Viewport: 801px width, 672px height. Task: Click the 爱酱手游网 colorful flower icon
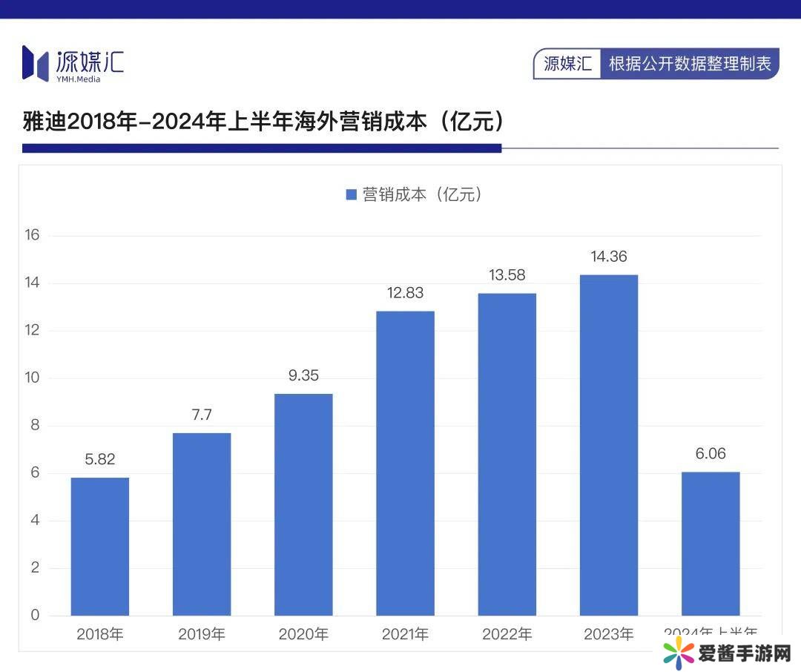point(679,653)
